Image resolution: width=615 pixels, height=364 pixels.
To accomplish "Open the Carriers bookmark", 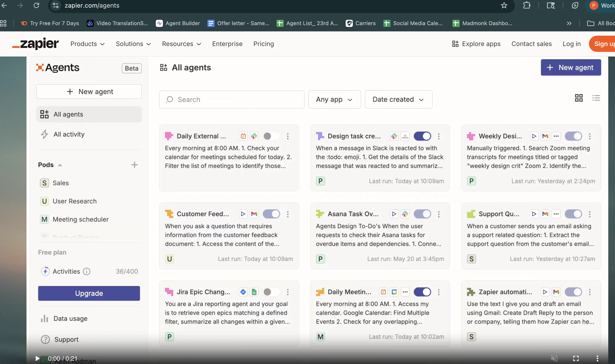I will (x=361, y=23).
